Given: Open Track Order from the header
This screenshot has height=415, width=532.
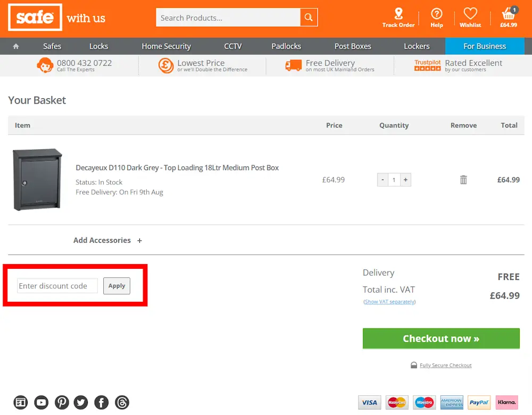Looking at the screenshot, I should coord(398,18).
